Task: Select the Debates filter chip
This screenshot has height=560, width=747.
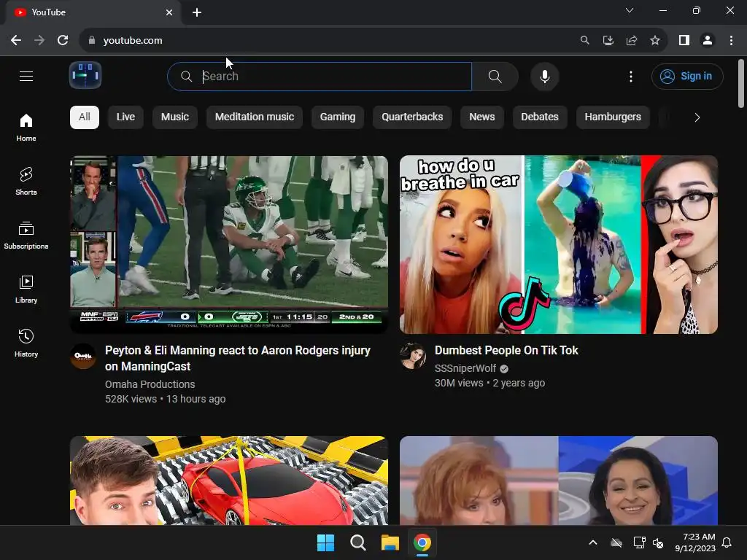Action: pyautogui.click(x=540, y=117)
